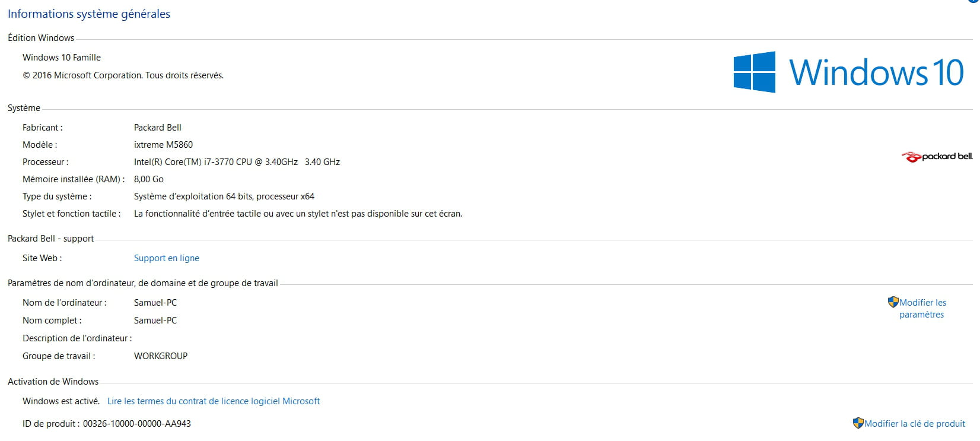
Task: Click the system type 64 bits value
Action: point(224,196)
